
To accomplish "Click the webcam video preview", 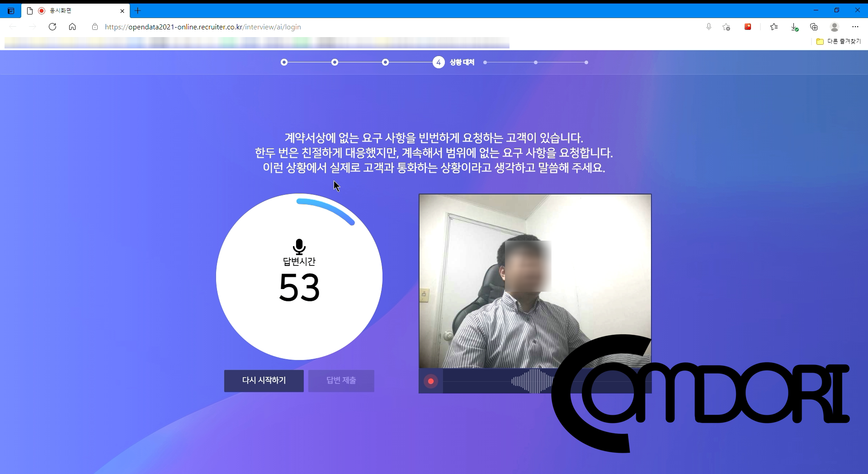I will (535, 281).
